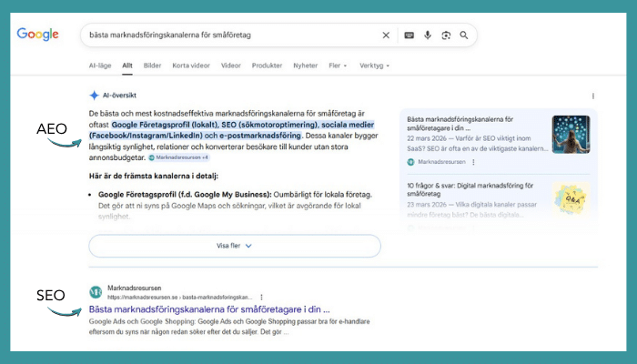The height and width of the screenshot is (364, 637).
Task: Go to the Nyheter tab
Action: click(x=306, y=66)
